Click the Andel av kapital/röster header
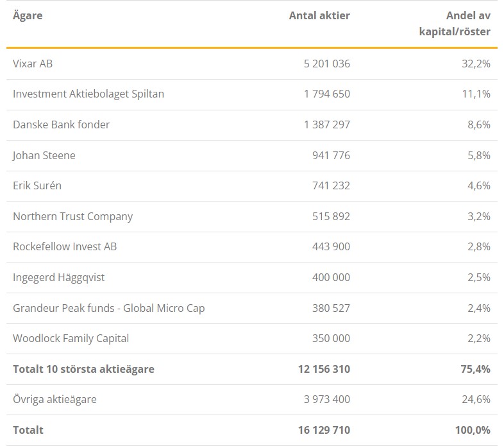 455,24
